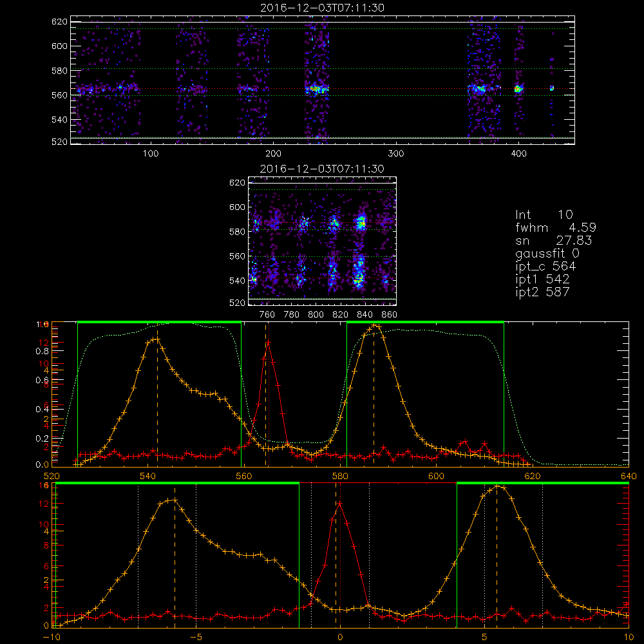Select the 'fwhm 4.59' readout

click(x=556, y=227)
